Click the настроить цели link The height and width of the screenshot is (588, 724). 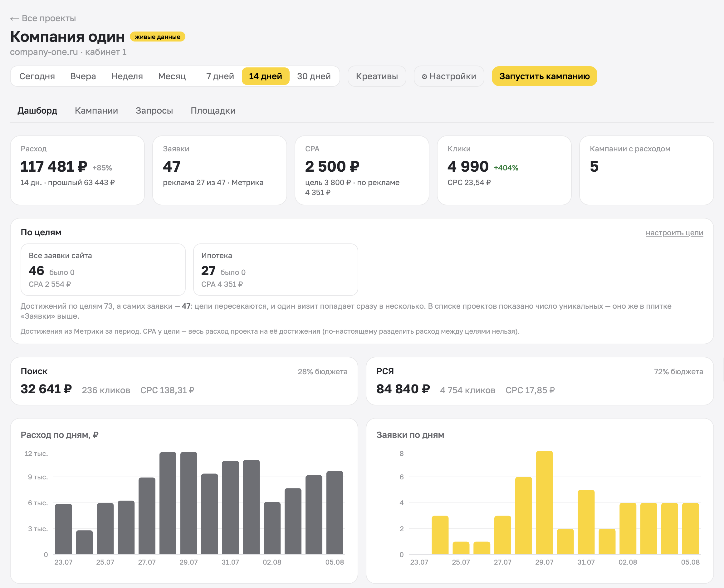pos(674,233)
